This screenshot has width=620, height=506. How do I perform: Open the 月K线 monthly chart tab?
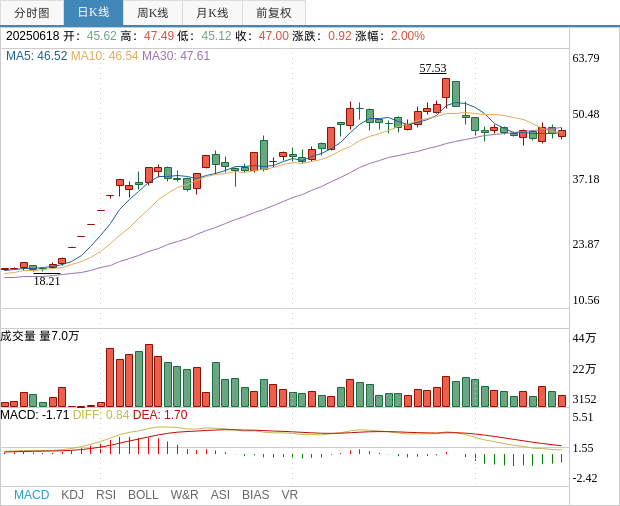coord(212,13)
